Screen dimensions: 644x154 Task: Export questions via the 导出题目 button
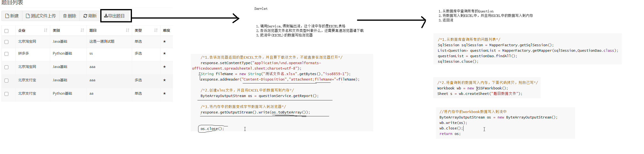click(x=114, y=16)
